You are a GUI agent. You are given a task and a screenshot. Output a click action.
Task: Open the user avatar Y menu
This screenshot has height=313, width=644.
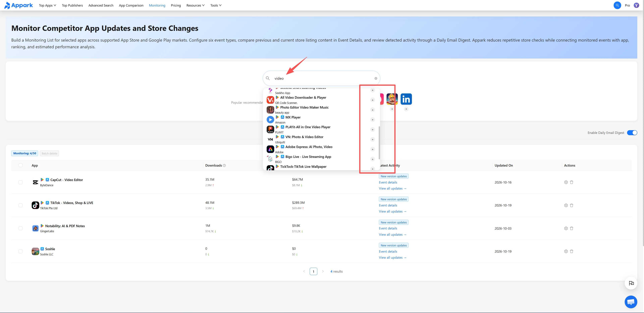coord(636,5)
